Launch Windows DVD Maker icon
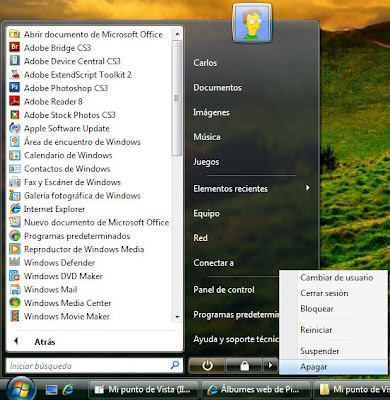This screenshot has width=390, height=400. tap(15, 276)
